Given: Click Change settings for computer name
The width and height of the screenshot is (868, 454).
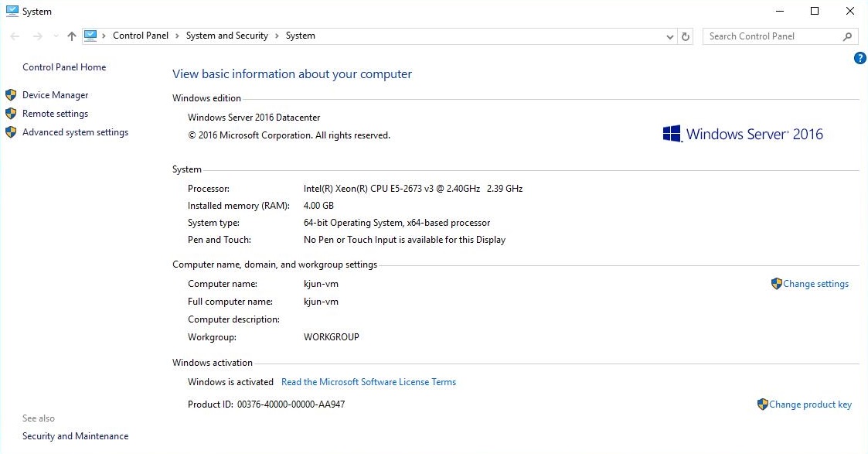Looking at the screenshot, I should pos(815,284).
